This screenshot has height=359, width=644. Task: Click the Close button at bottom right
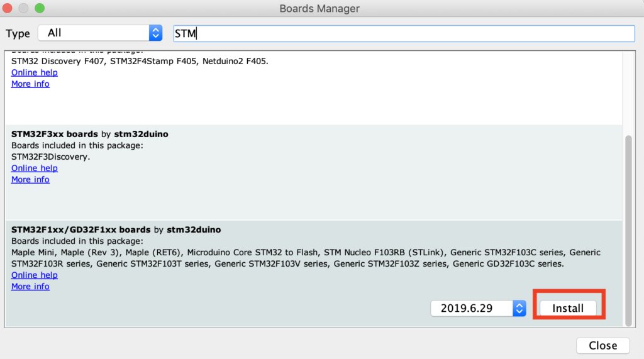[x=602, y=345]
